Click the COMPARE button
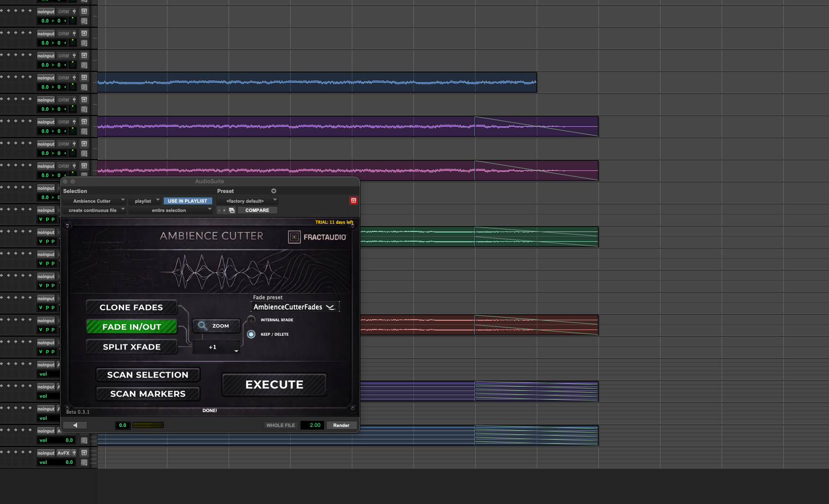Screen dimensions: 829x504 (257, 210)
